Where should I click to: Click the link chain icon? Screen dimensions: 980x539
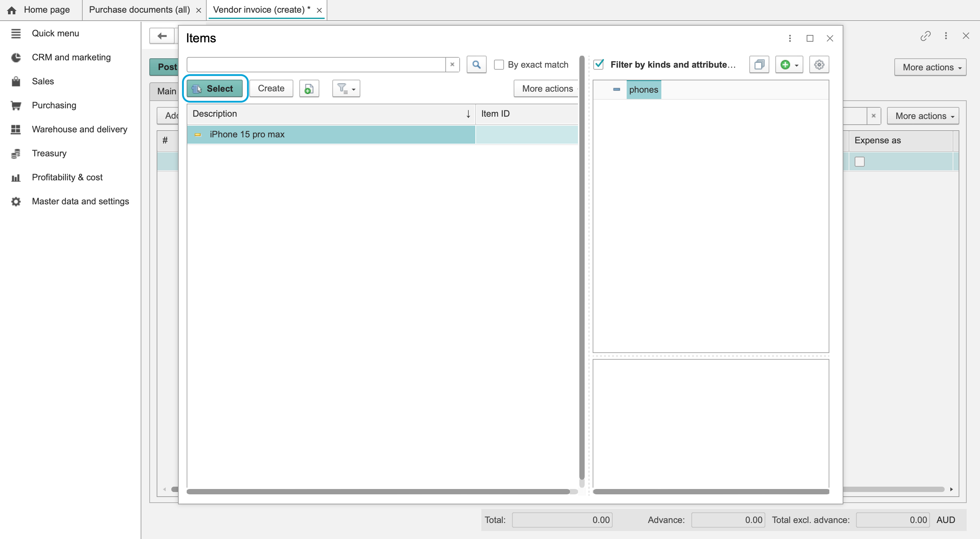tap(925, 36)
